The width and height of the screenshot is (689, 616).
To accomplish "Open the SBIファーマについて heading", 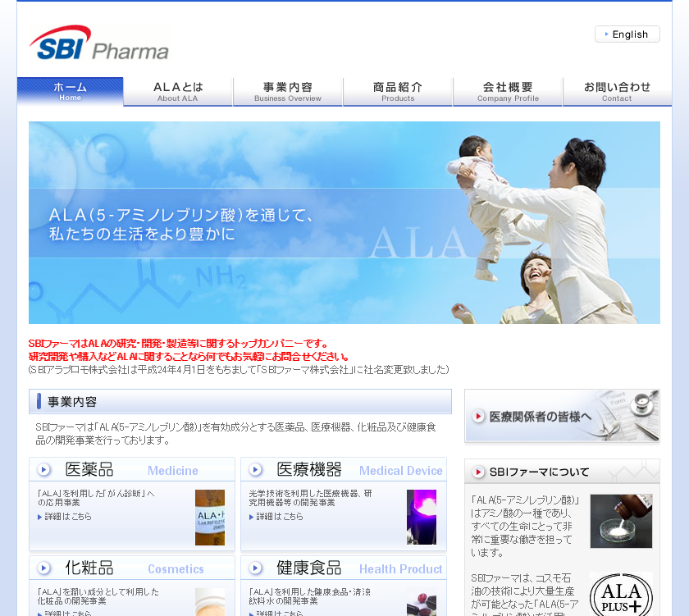I will (x=562, y=472).
